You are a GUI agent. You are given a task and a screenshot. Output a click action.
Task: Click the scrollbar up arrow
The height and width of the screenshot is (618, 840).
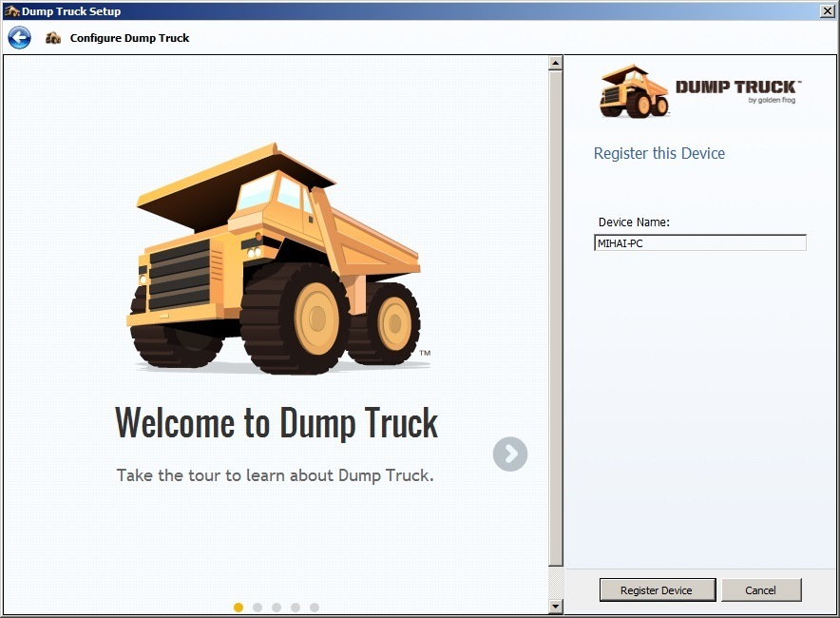click(x=556, y=63)
